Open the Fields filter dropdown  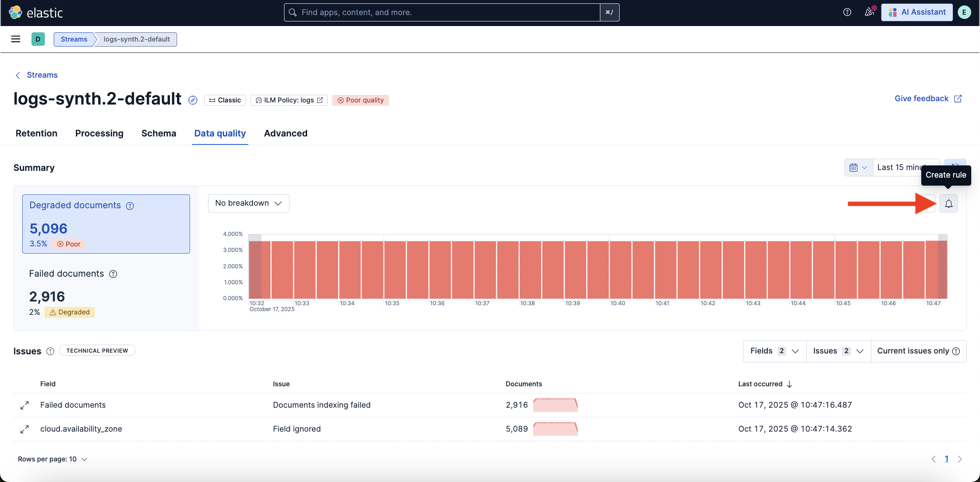(x=774, y=351)
